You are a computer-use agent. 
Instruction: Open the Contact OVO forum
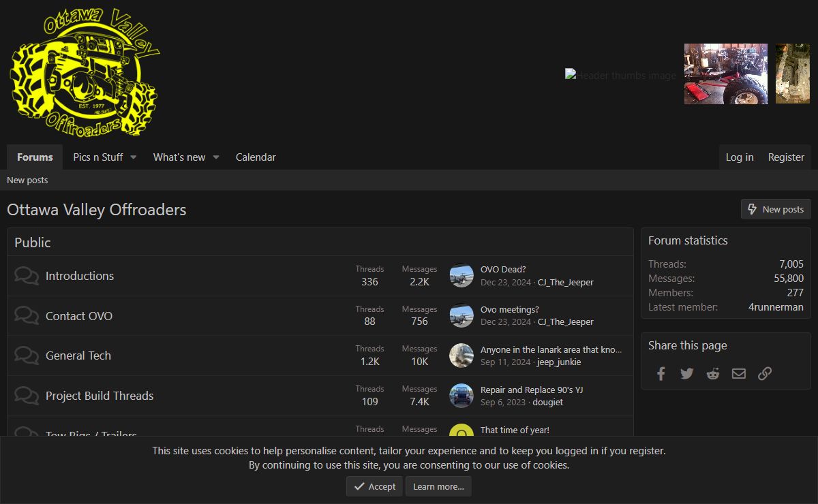79,316
